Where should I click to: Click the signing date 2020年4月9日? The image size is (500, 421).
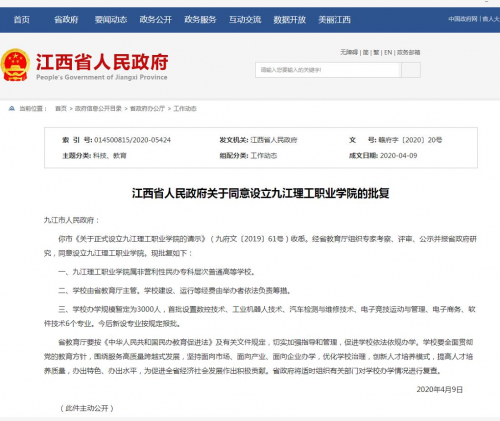coord(439,389)
